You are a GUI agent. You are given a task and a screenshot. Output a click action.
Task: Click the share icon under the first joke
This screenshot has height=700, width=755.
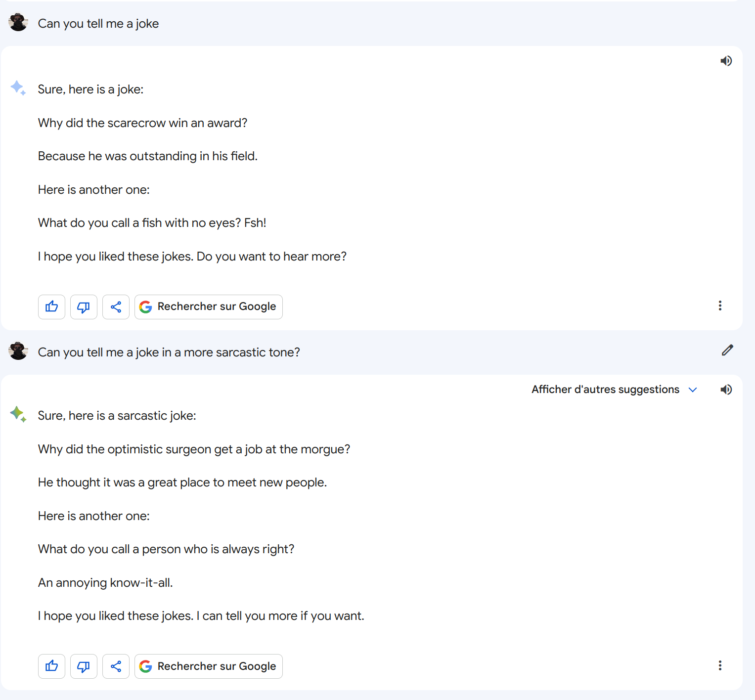coord(116,307)
